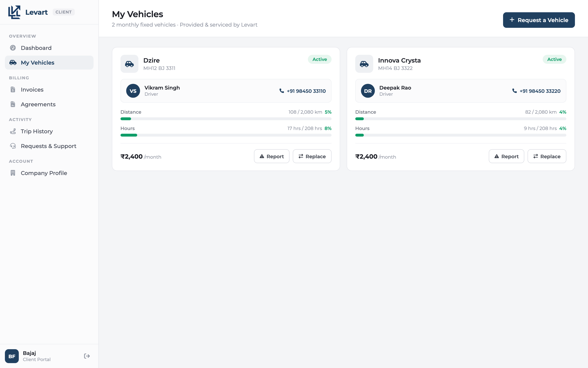The width and height of the screenshot is (588, 368).
Task: Click the plate number MH14 BJ 3322
Action: point(395,68)
